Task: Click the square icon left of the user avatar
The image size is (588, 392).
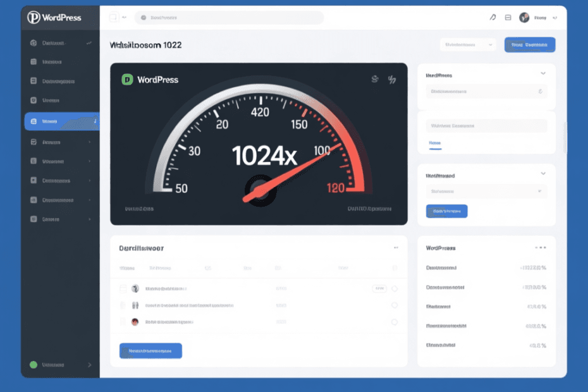Action: (x=508, y=18)
